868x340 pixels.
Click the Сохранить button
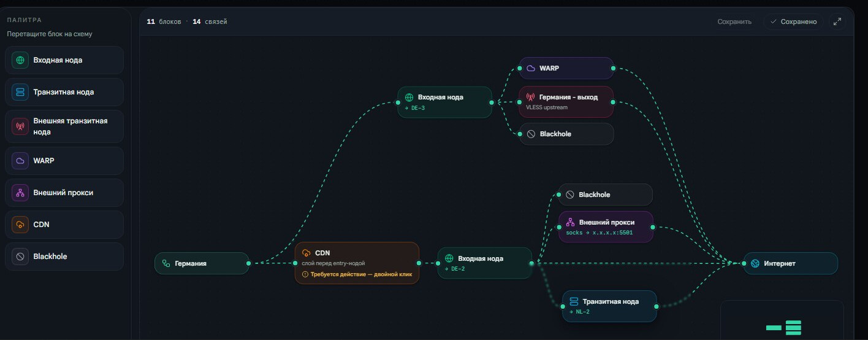point(734,21)
